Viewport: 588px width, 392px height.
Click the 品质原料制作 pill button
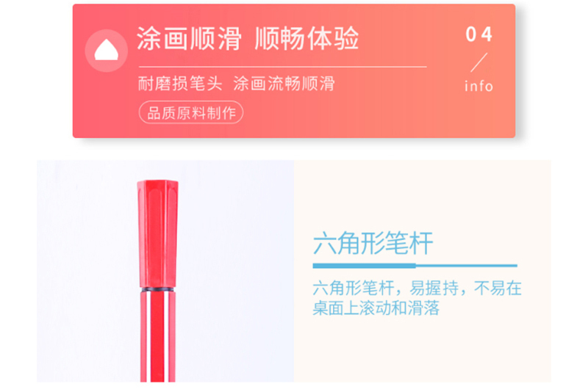191,112
